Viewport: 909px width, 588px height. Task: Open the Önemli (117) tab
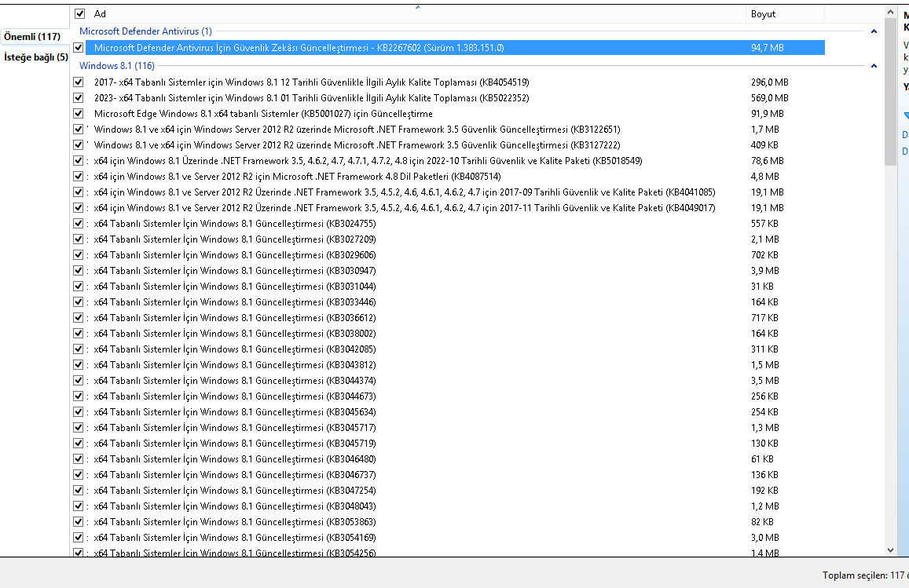[x=32, y=36]
